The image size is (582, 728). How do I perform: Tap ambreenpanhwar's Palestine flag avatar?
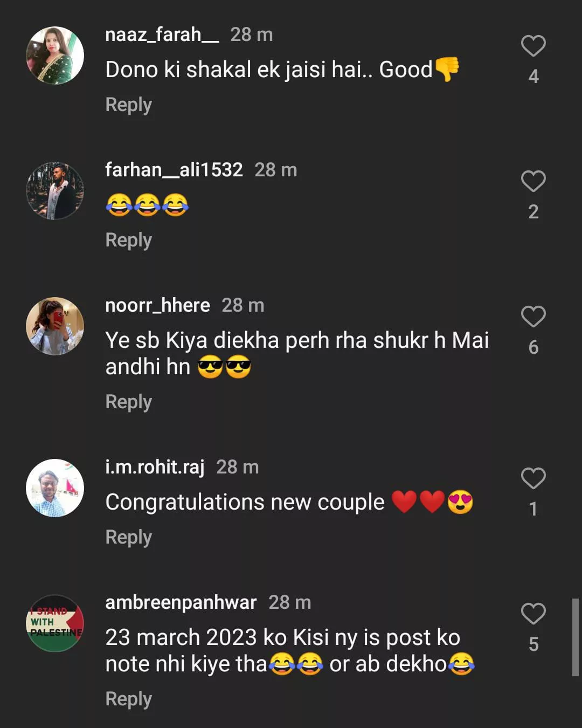pos(55,623)
